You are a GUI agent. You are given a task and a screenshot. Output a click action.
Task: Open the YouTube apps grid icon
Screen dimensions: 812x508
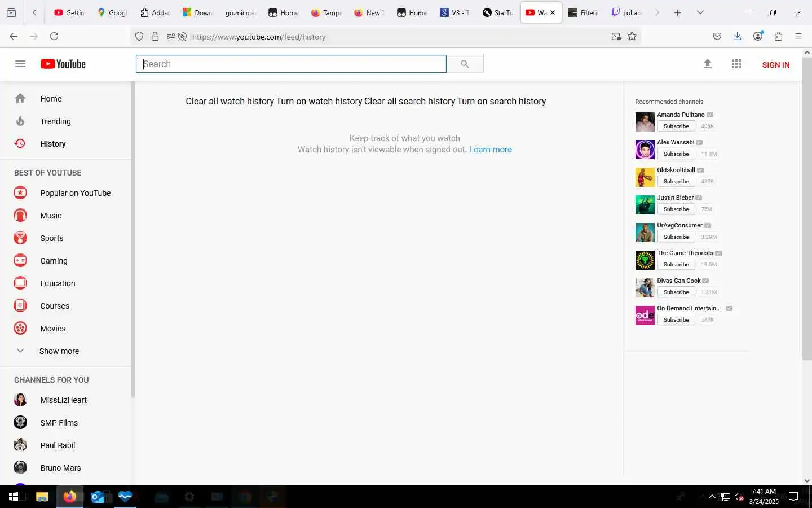click(x=736, y=64)
